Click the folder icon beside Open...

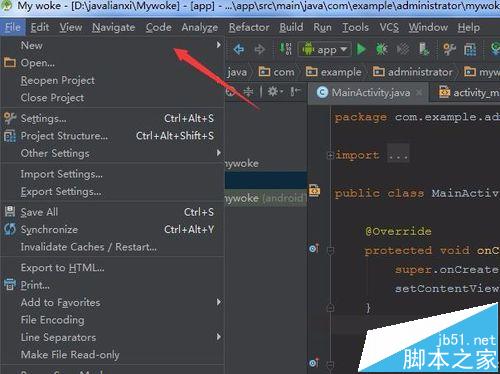coord(10,62)
